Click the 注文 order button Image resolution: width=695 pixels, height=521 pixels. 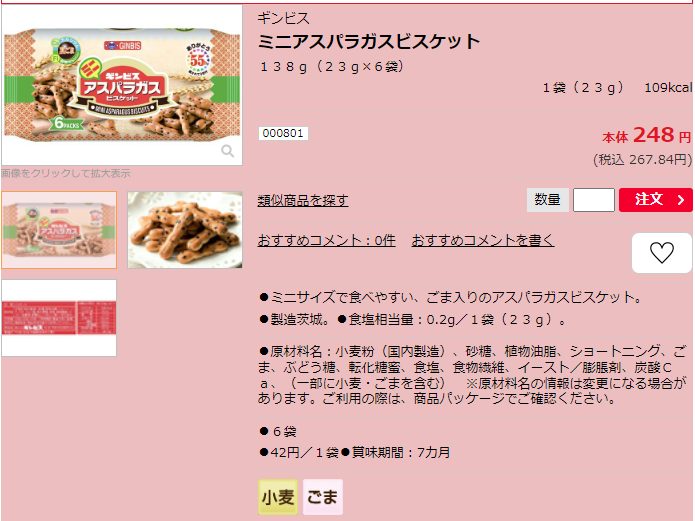coord(656,200)
